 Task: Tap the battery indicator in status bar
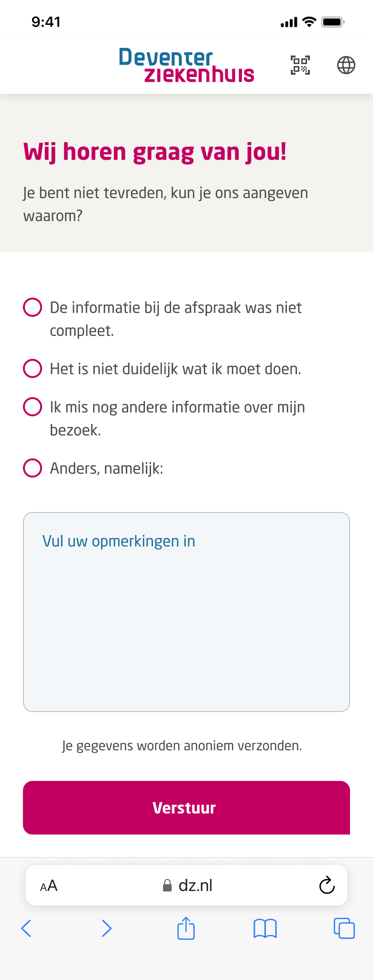pyautogui.click(x=333, y=22)
